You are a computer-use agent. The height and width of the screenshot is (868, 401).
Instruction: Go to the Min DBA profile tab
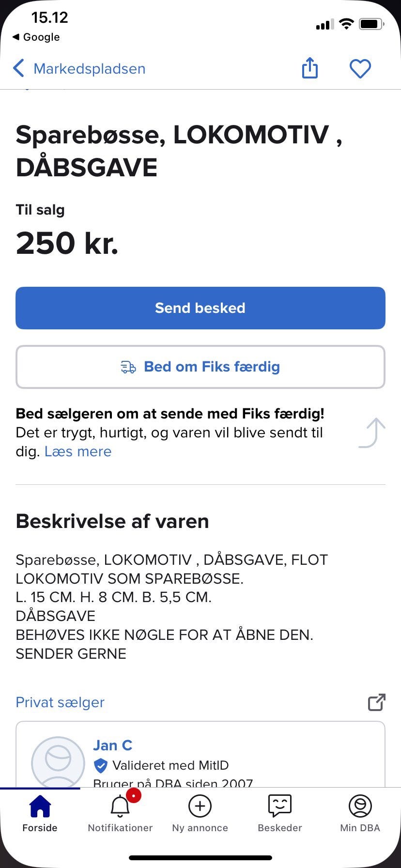(360, 814)
